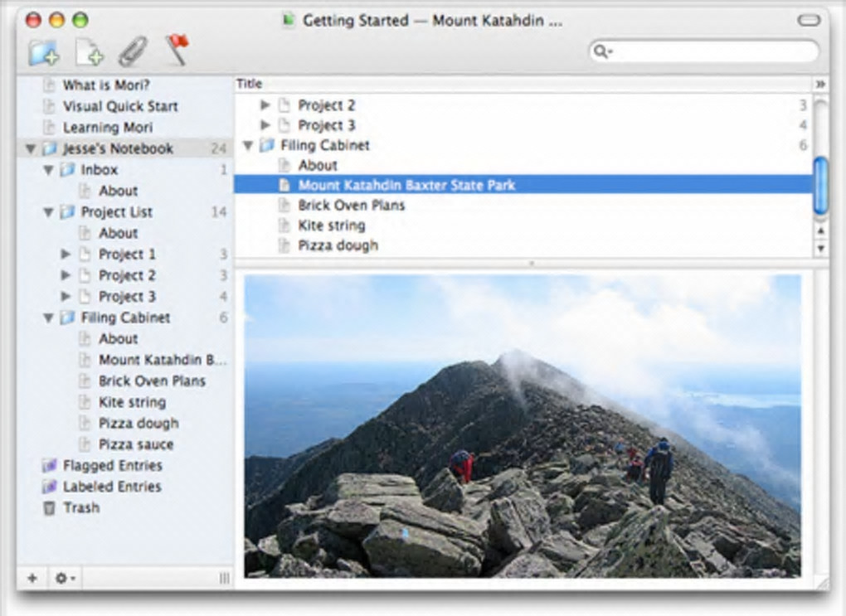This screenshot has height=616, width=846.
Task: Select Mount Katahdin B... entry in sidebar
Action: pos(163,360)
